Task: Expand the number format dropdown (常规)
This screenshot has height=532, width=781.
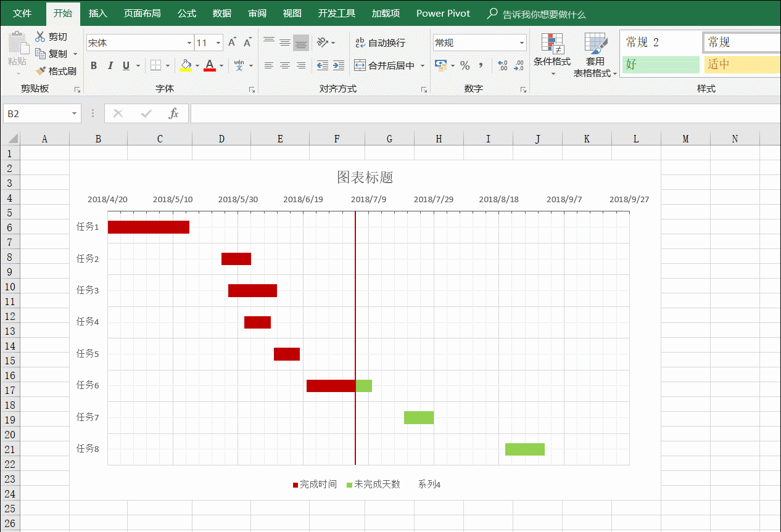Action: tap(521, 43)
